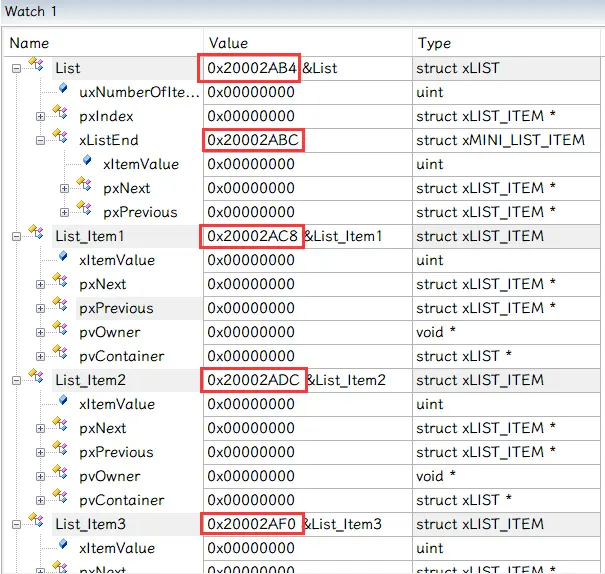Click the pxIndex pointer icon
The height and width of the screenshot is (574, 605).
(x=62, y=115)
